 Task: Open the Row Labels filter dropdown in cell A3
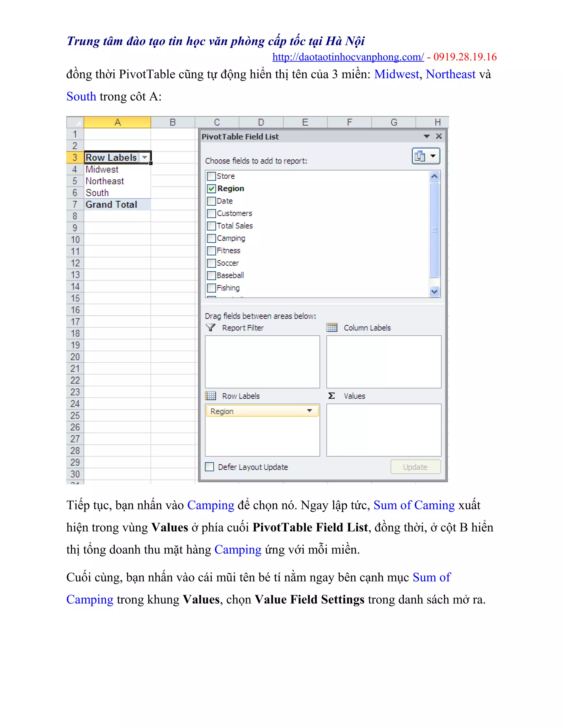click(145, 157)
